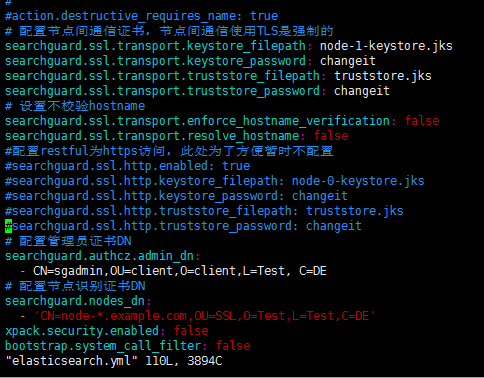The image size is (484, 378).
Task: Select the transport truststore.jks filepath value
Action: pos(383,76)
